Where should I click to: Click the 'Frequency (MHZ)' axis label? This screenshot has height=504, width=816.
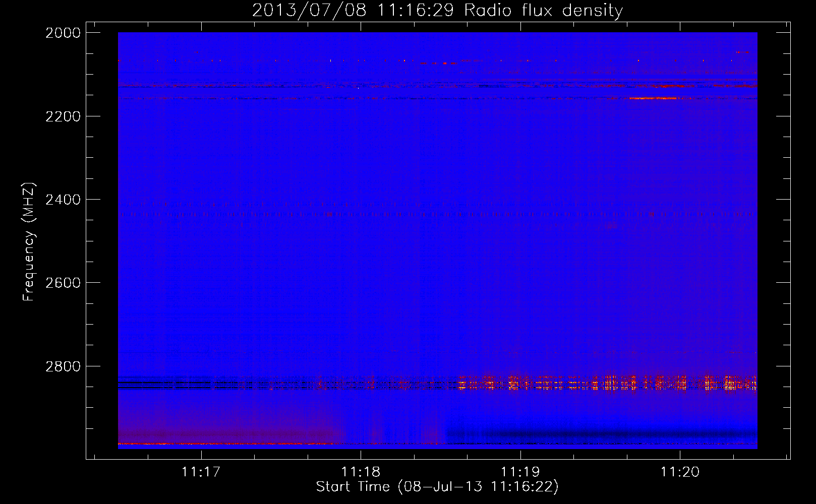(x=29, y=242)
